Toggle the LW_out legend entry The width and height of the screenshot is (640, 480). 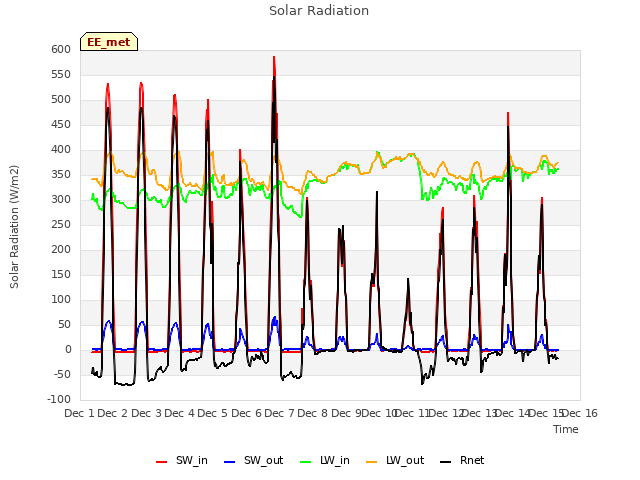(x=395, y=460)
